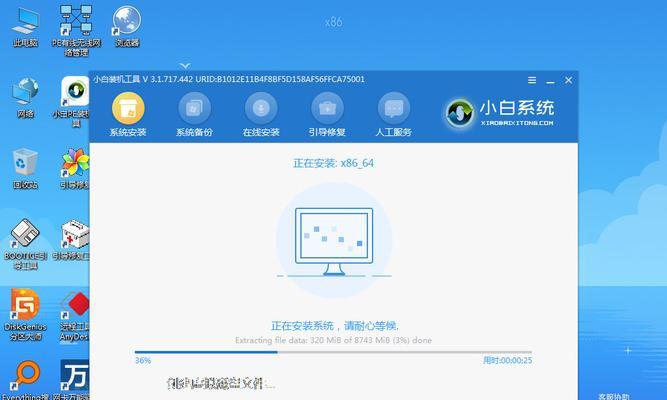Click the Extracting file data status text

[x=333, y=340]
